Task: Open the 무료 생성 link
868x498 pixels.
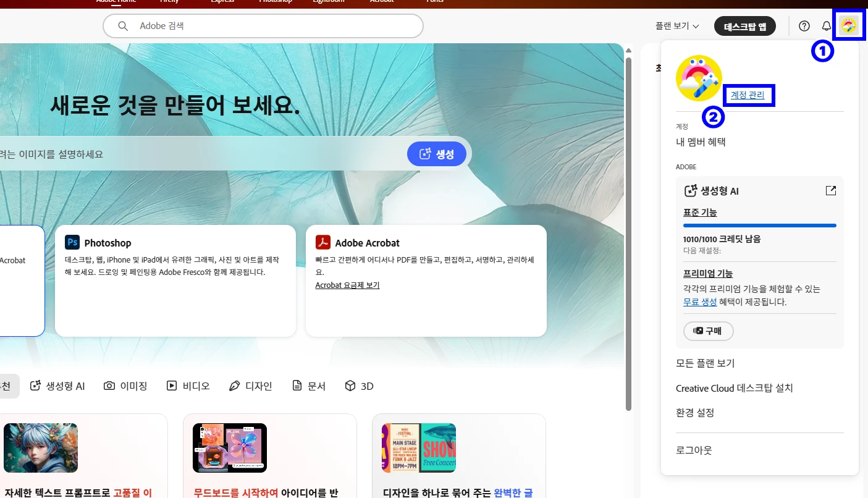Action: click(x=700, y=302)
